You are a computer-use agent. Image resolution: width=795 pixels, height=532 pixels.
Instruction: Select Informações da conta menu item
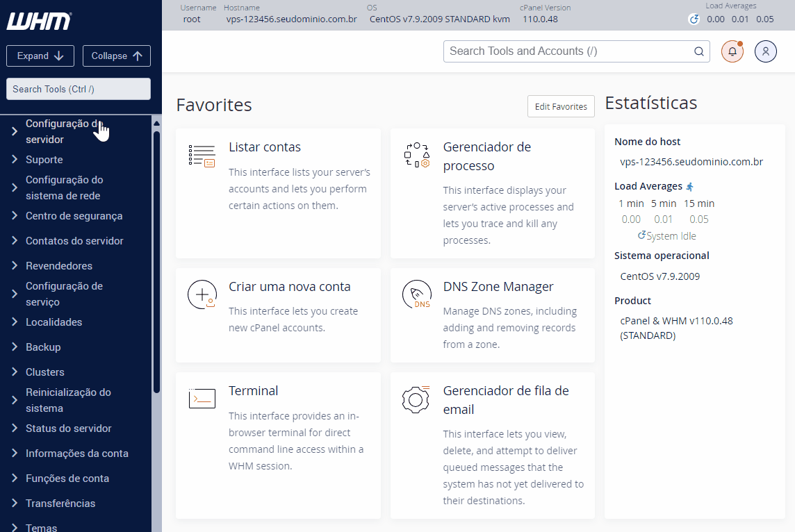(77, 454)
